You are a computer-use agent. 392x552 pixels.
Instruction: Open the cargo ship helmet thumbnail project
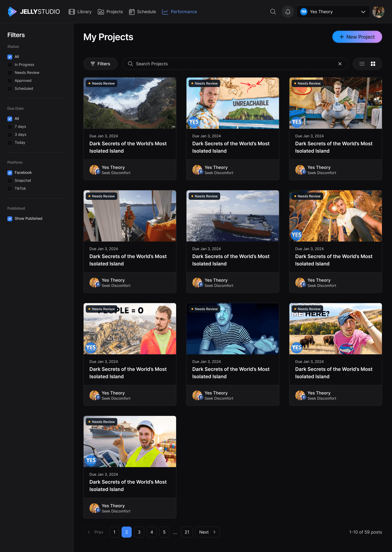(130, 442)
